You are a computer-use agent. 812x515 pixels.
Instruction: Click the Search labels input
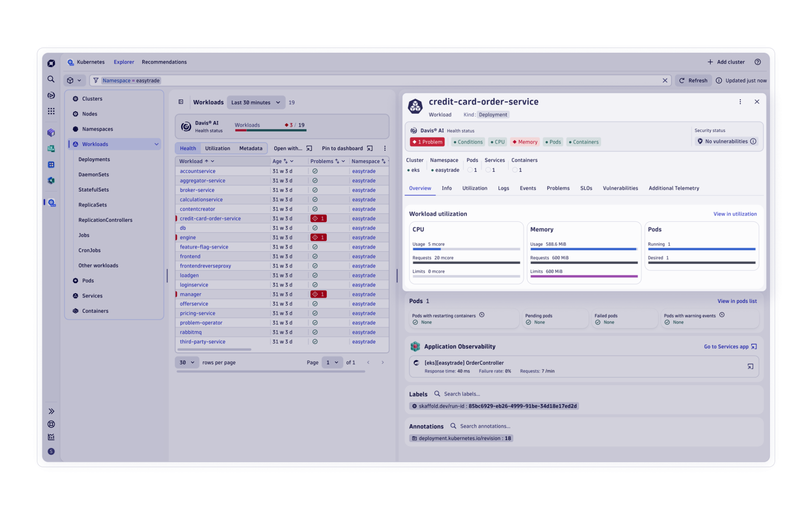[x=462, y=394]
